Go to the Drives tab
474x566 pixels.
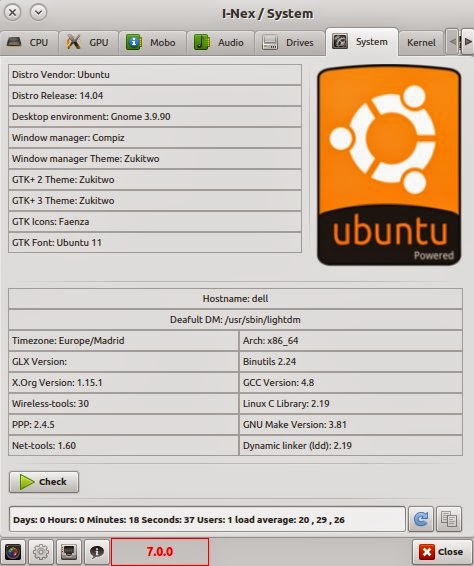[290, 43]
